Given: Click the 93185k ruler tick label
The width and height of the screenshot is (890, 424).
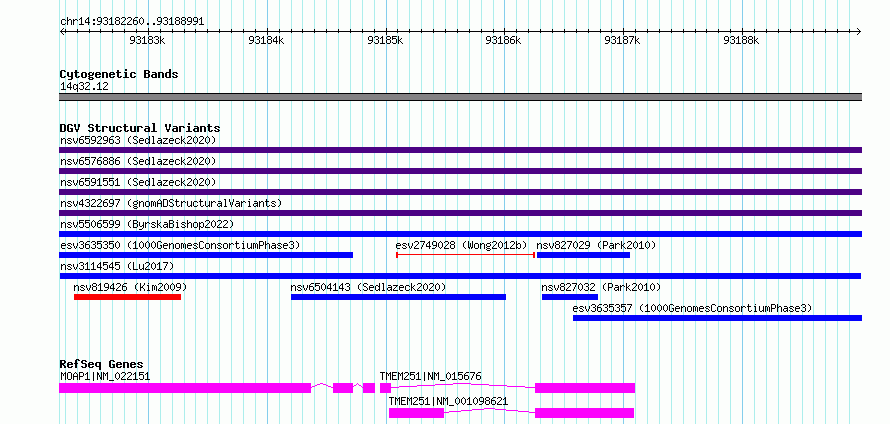Looking at the screenshot, I should [x=385, y=40].
